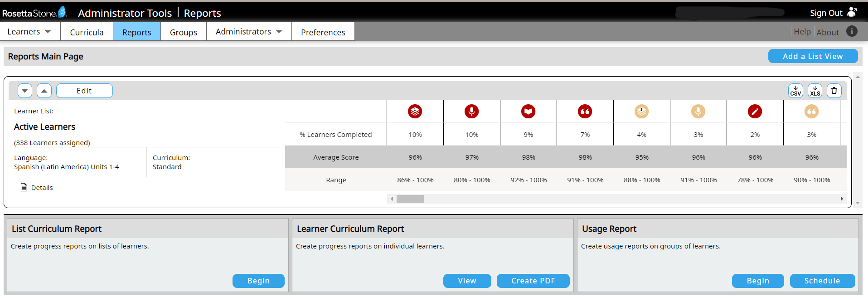Download the report as CSV

coord(795,91)
